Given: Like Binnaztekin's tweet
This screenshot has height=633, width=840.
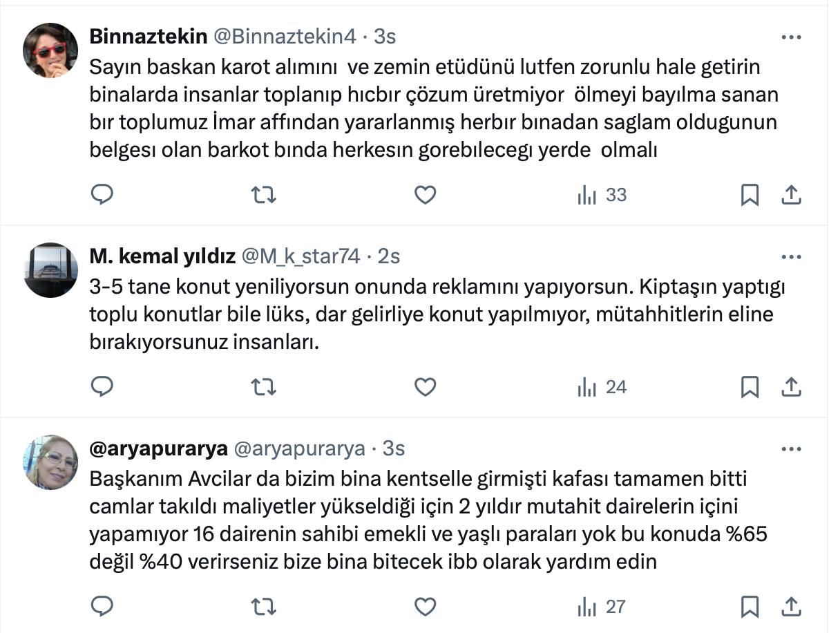Looking at the screenshot, I should (425, 196).
